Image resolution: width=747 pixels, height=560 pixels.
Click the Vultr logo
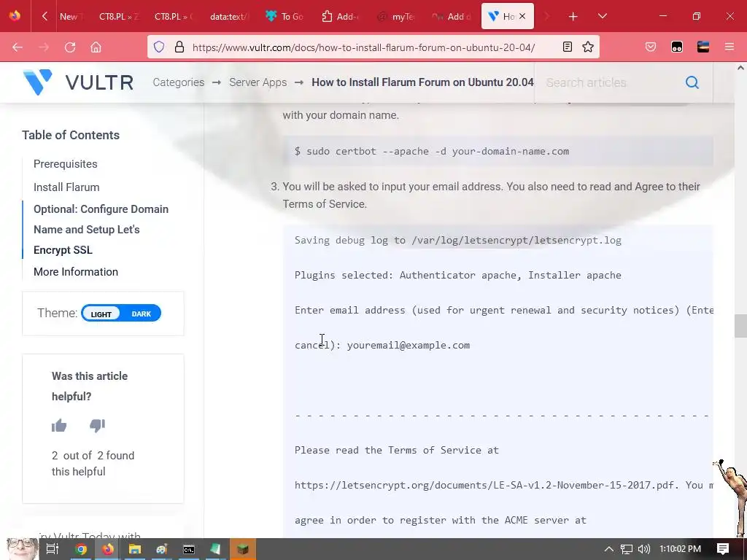78,82
